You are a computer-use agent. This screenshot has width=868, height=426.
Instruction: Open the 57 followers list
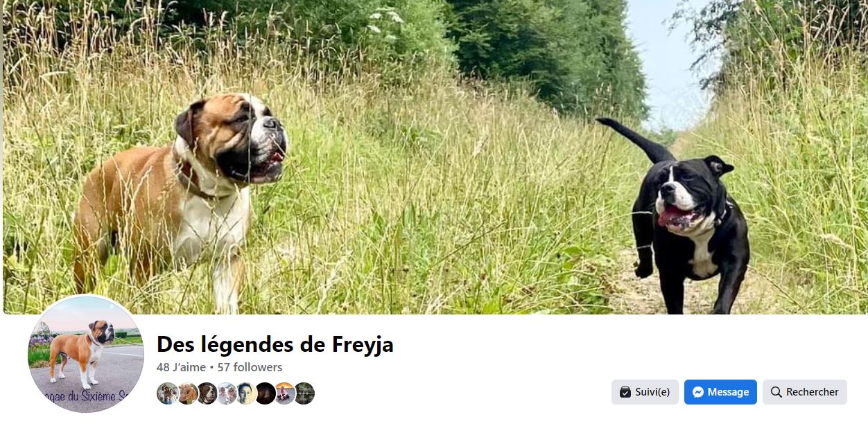[250, 367]
